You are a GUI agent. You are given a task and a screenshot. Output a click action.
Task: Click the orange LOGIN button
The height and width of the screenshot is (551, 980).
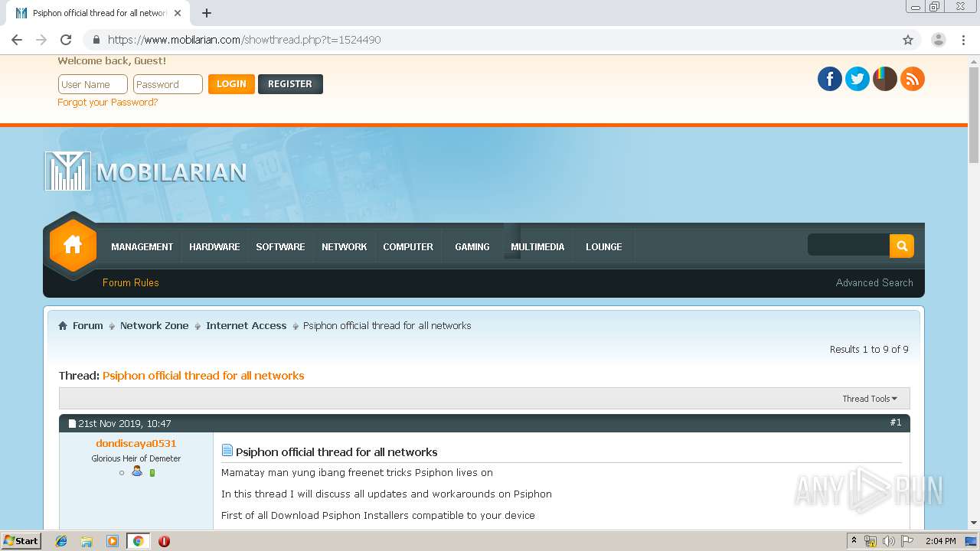pyautogui.click(x=231, y=84)
